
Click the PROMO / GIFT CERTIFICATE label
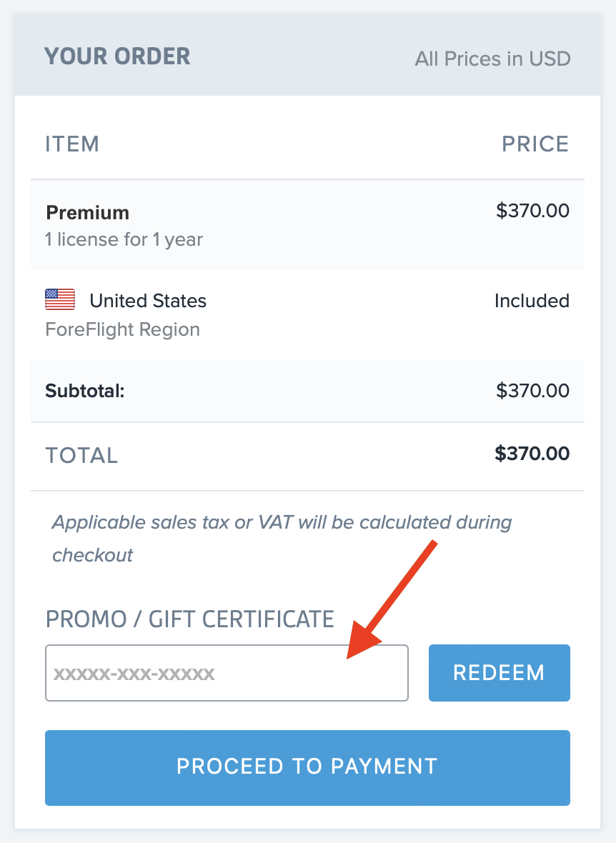[x=189, y=618]
